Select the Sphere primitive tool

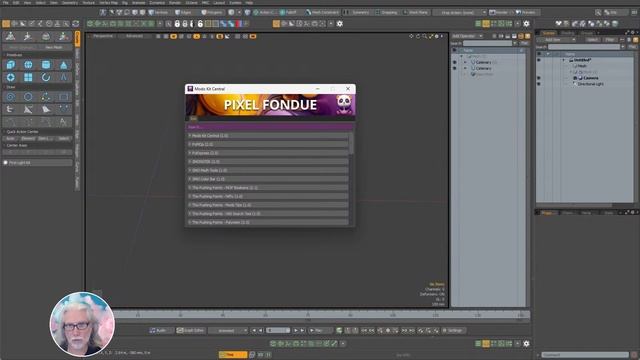tap(28, 64)
